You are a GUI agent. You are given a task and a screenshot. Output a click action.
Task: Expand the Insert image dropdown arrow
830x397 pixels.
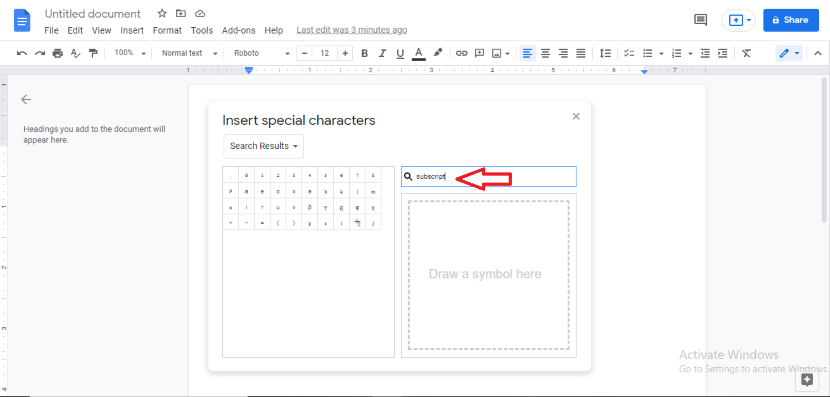click(x=508, y=53)
